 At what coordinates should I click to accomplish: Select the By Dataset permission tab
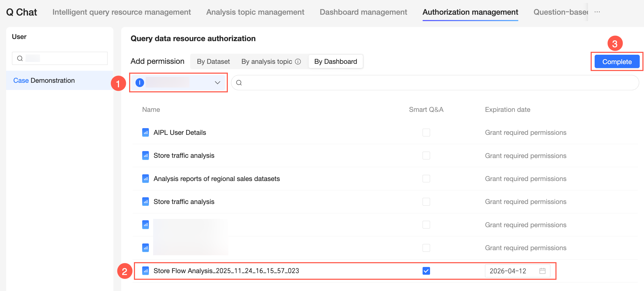tap(213, 62)
